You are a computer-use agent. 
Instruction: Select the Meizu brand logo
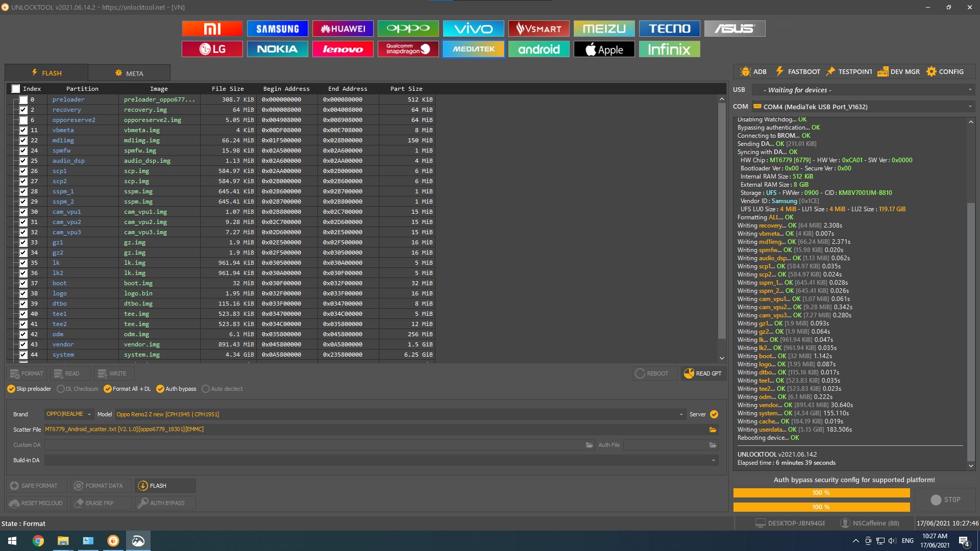[x=604, y=29]
